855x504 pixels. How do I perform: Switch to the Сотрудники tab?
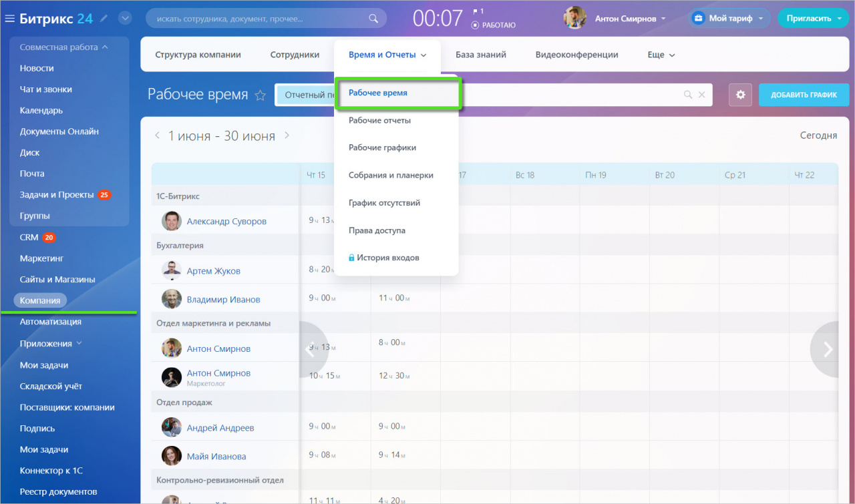coord(295,55)
